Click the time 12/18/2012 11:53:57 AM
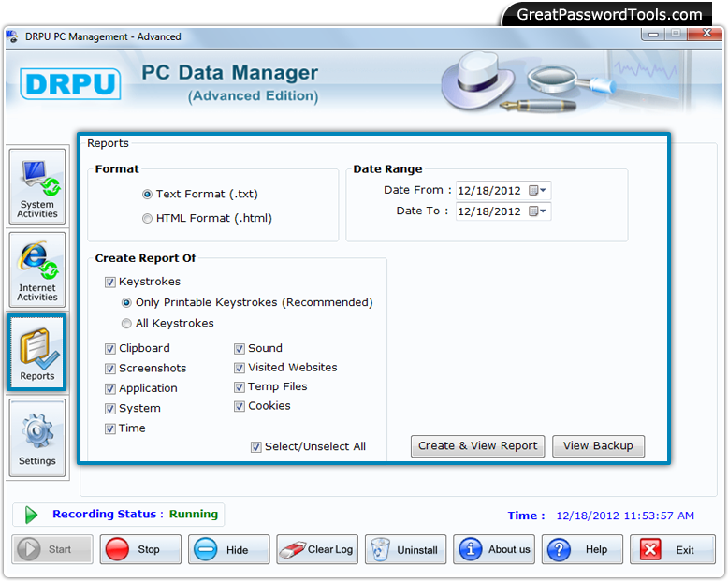The width and height of the screenshot is (728, 581). (625, 516)
